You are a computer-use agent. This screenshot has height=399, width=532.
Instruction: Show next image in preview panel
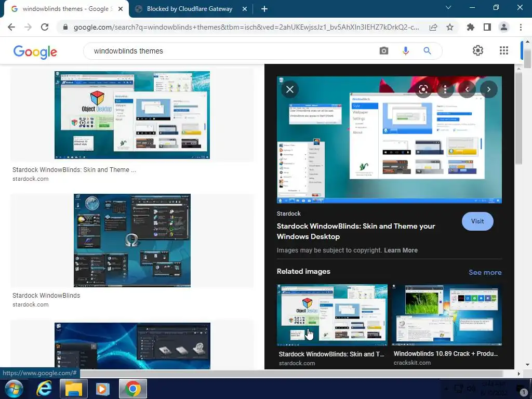(x=488, y=89)
